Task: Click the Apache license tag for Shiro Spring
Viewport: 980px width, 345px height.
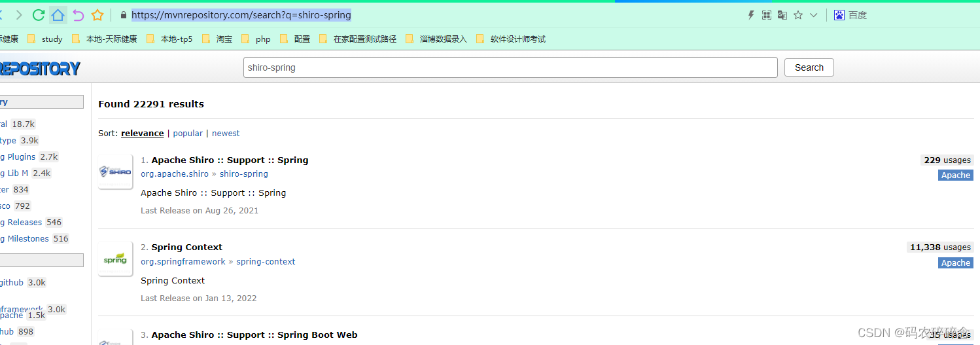Action: click(x=956, y=175)
